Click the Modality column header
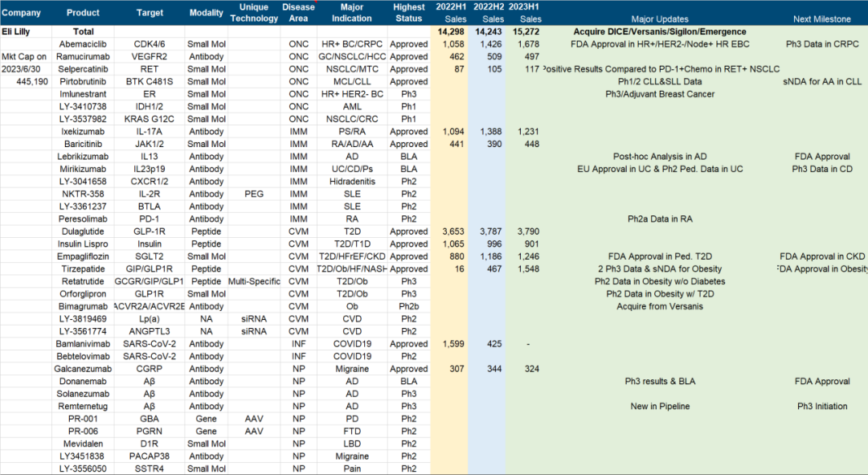 tap(206, 13)
